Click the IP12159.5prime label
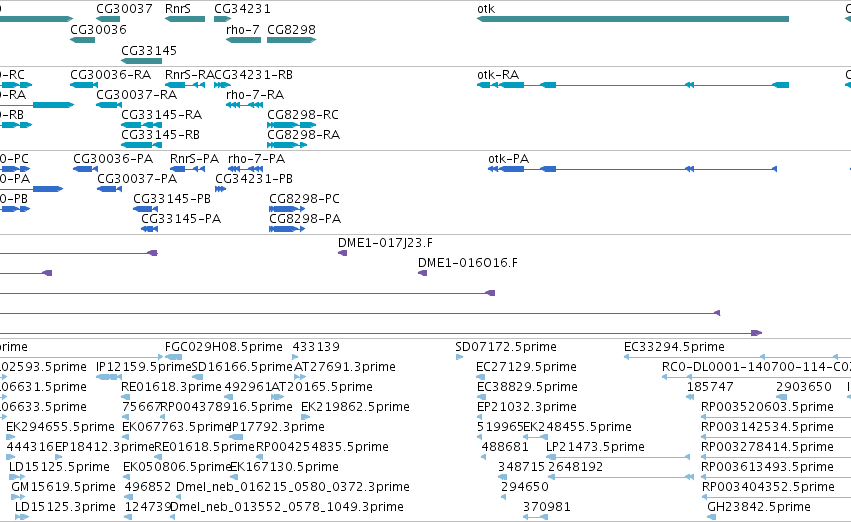The height and width of the screenshot is (522, 851). (x=144, y=367)
